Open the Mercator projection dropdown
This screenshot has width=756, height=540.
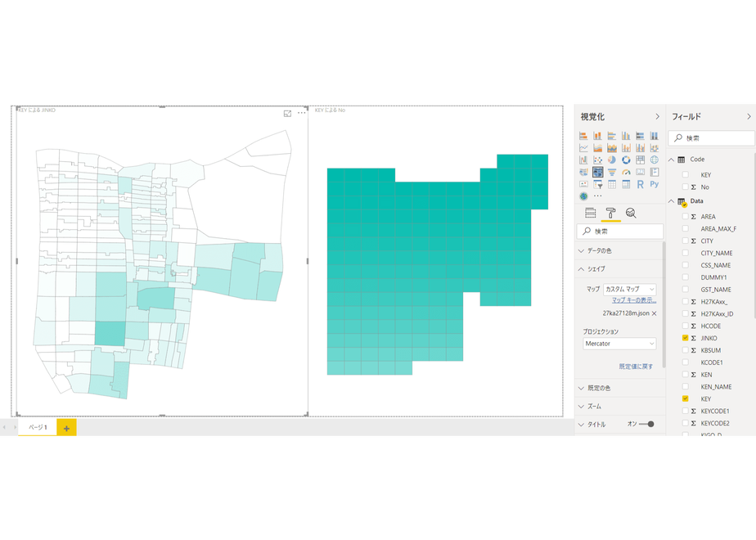pyautogui.click(x=619, y=344)
